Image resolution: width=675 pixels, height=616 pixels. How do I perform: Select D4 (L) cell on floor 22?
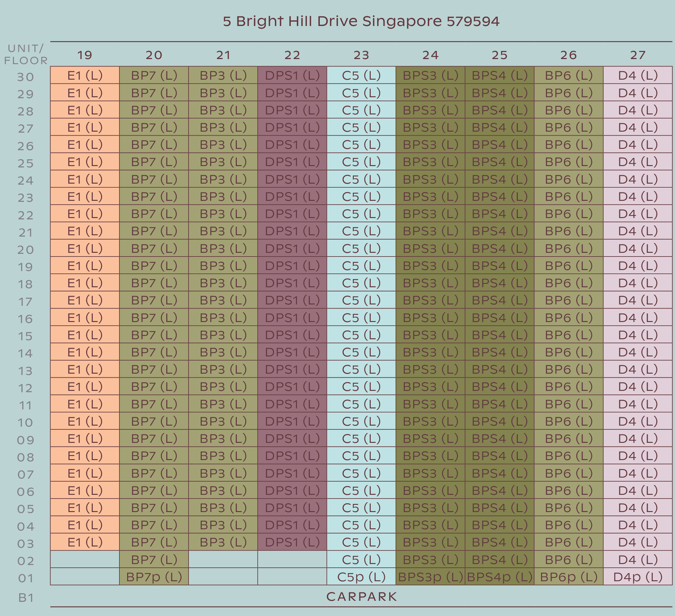[638, 213]
